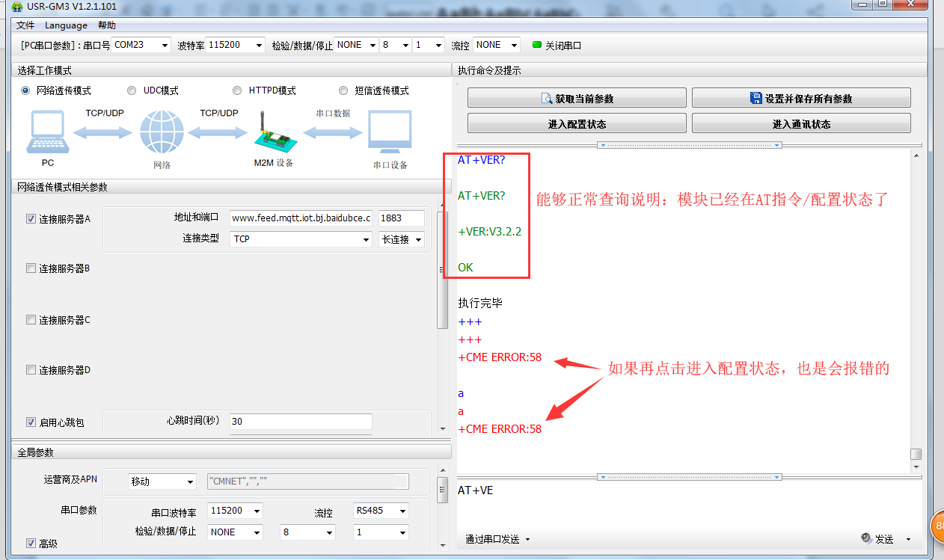Image resolution: width=944 pixels, height=560 pixels.
Task: Select the HTTPD mode radio button
Action: tap(239, 90)
